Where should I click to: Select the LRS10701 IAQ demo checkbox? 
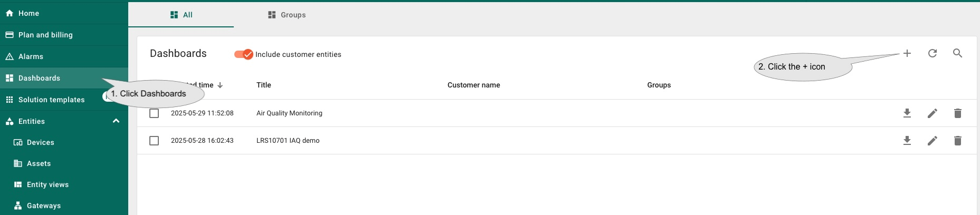pyautogui.click(x=154, y=141)
